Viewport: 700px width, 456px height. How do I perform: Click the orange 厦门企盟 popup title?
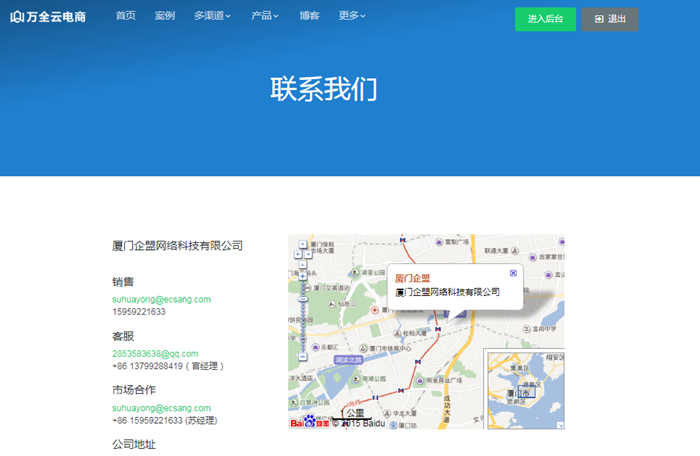point(412,278)
